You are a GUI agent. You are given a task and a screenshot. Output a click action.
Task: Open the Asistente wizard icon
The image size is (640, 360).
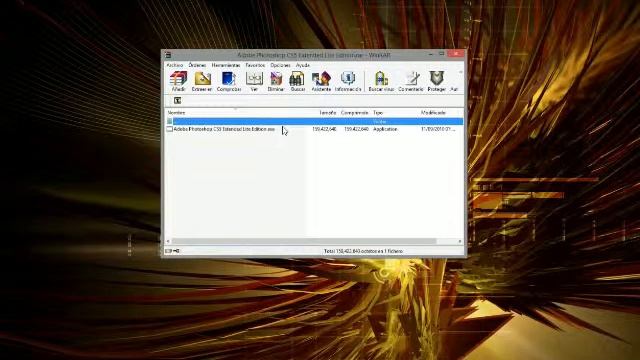point(321,81)
